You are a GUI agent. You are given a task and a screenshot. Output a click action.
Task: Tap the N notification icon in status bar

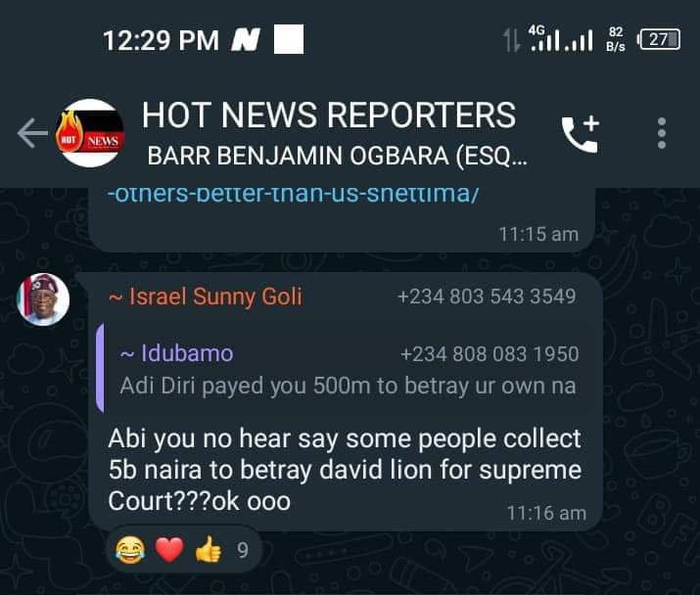click(246, 40)
